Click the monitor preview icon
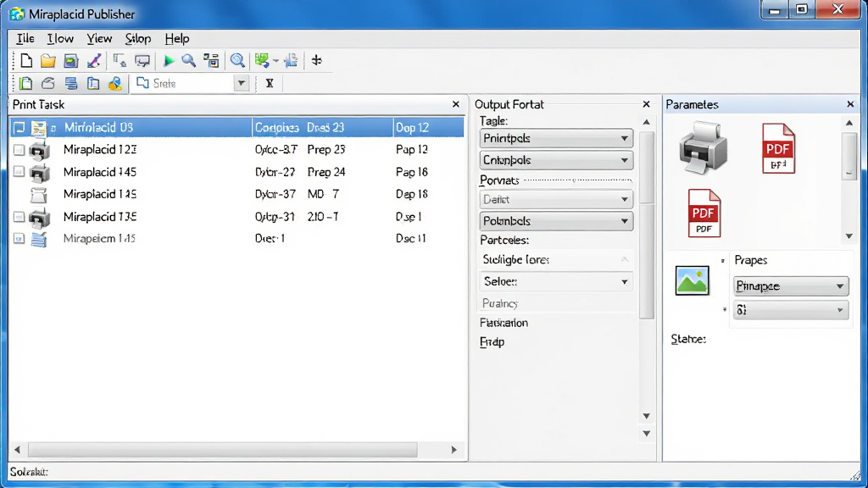Viewport: 868px width, 488px height. click(x=142, y=60)
